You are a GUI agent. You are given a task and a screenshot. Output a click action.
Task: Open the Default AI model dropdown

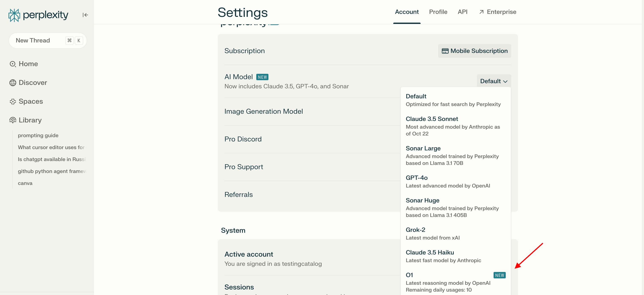(x=494, y=81)
